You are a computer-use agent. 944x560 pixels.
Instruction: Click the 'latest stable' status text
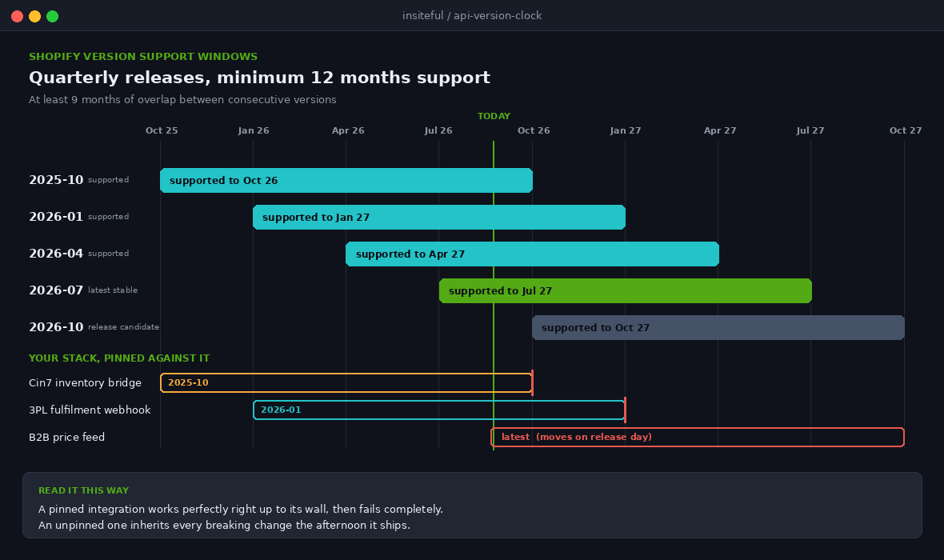click(x=113, y=290)
